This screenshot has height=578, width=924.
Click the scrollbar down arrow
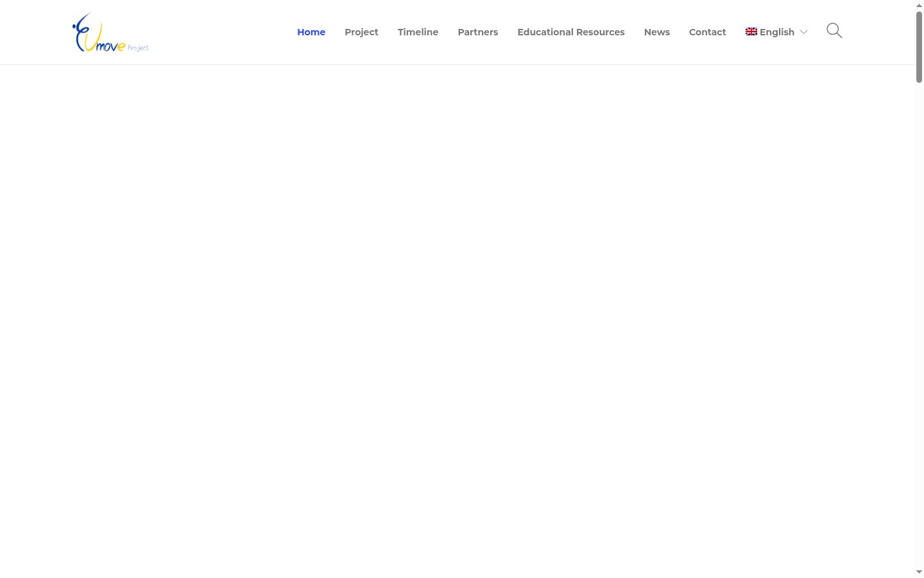coord(919,572)
